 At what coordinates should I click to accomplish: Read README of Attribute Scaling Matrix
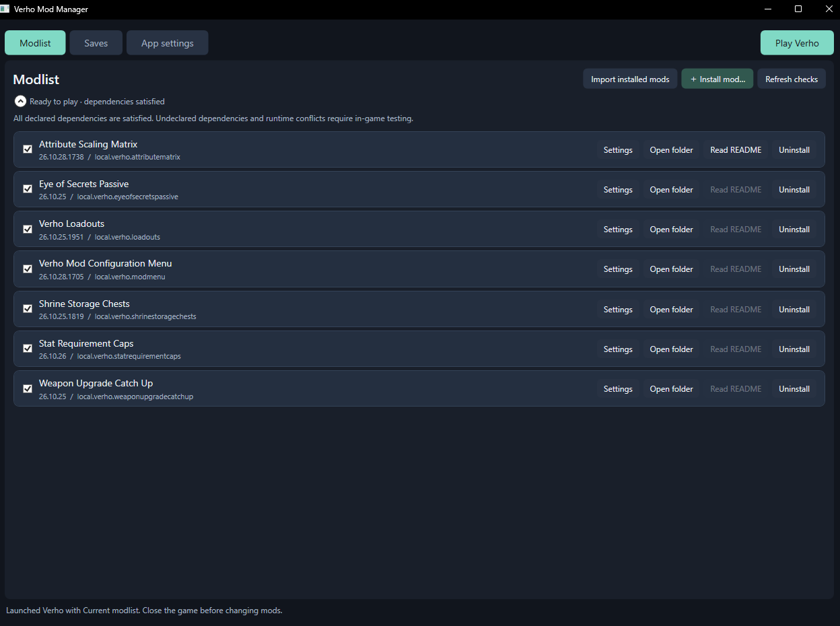click(x=736, y=150)
